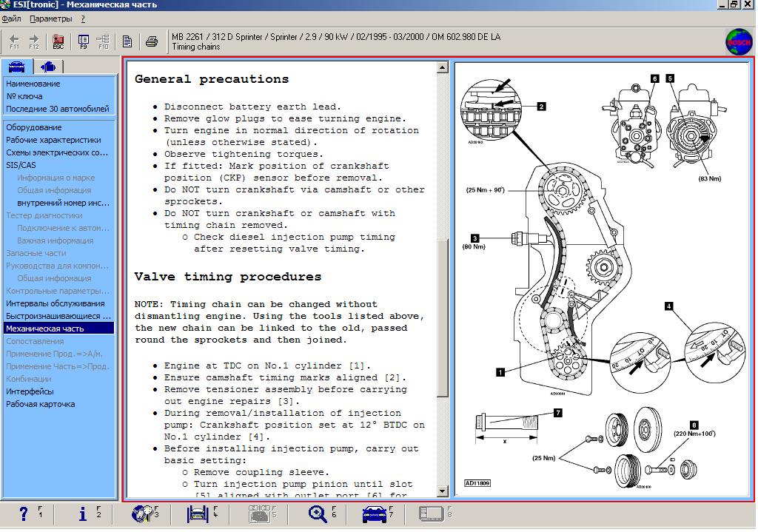Open the Файл menu
This screenshot has width=758, height=532.
(11, 18)
